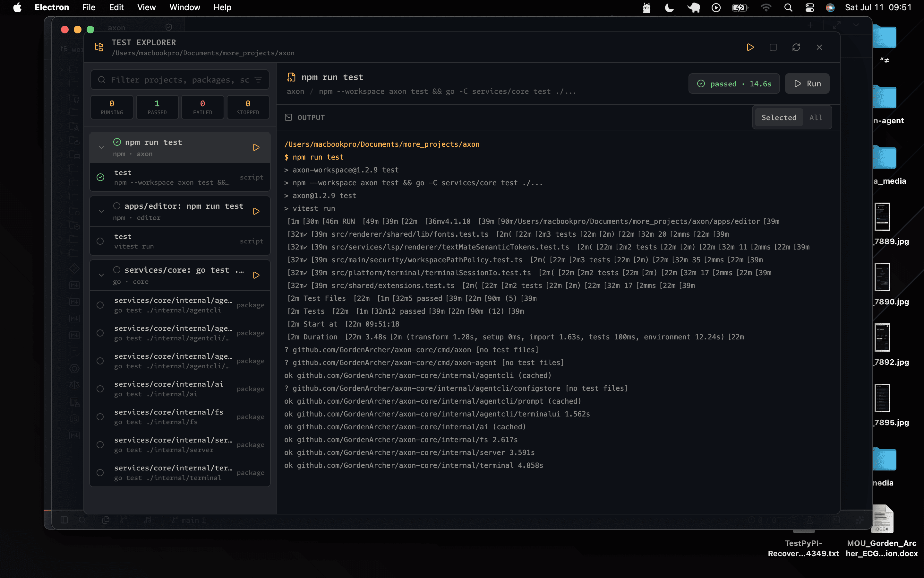Click the play circle icon in menu bar

click(x=716, y=8)
